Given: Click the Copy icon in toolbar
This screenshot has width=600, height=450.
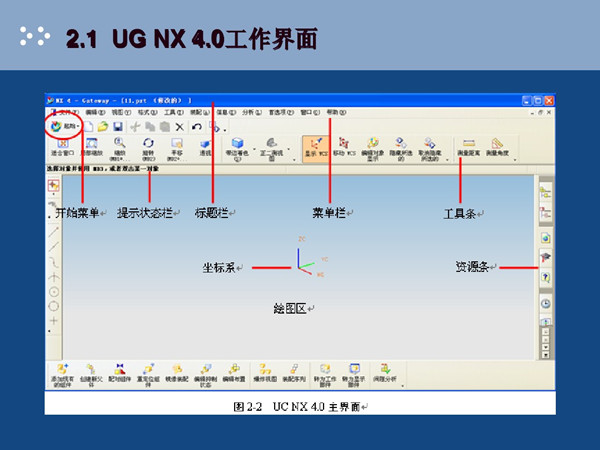Looking at the screenshot, I should [150, 127].
